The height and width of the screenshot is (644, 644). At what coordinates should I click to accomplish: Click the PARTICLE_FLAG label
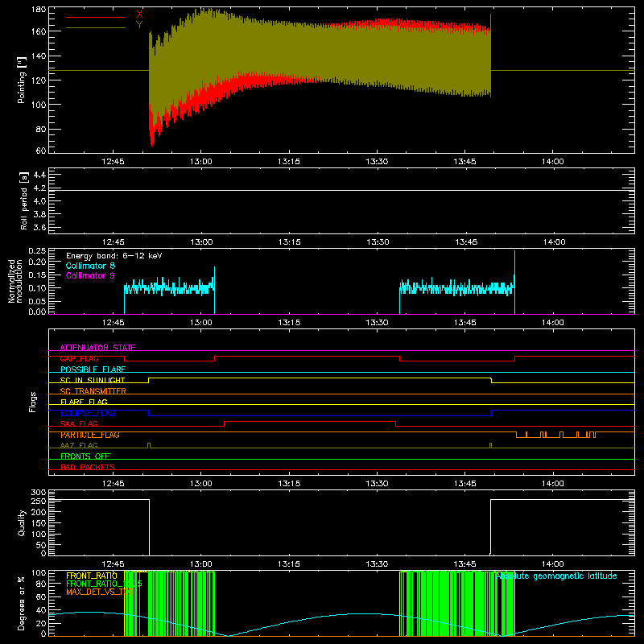coord(90,435)
